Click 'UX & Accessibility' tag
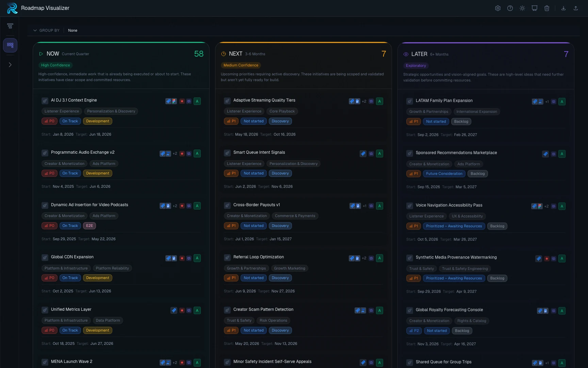The width and height of the screenshot is (588, 368). pos(467,216)
